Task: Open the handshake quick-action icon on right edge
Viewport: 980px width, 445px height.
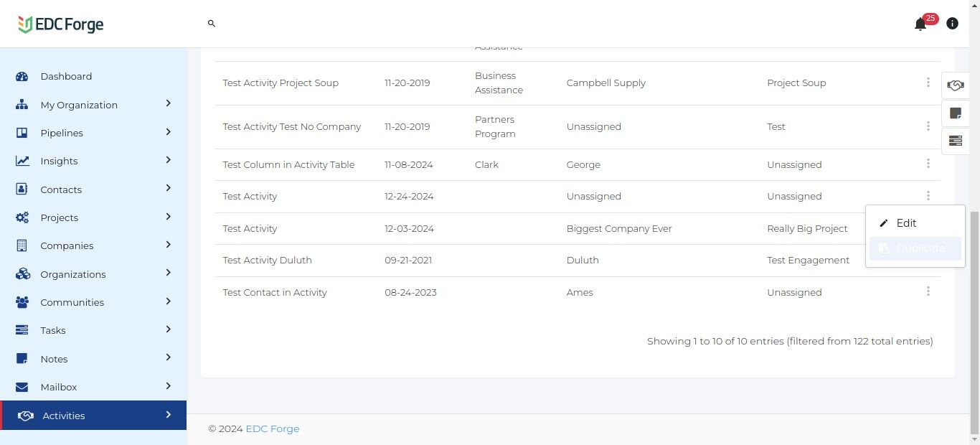Action: pos(955,85)
